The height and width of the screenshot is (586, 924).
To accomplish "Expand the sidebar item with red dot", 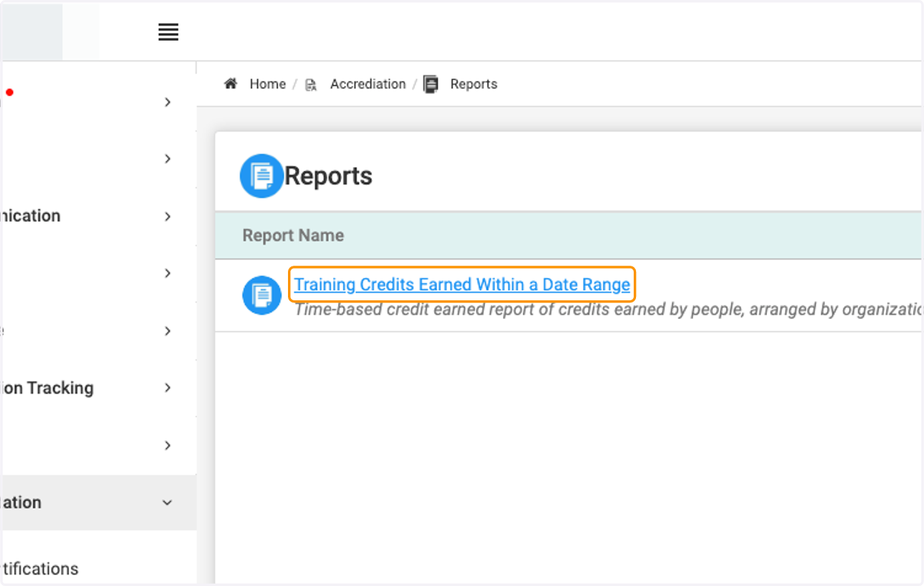I will tap(168, 102).
